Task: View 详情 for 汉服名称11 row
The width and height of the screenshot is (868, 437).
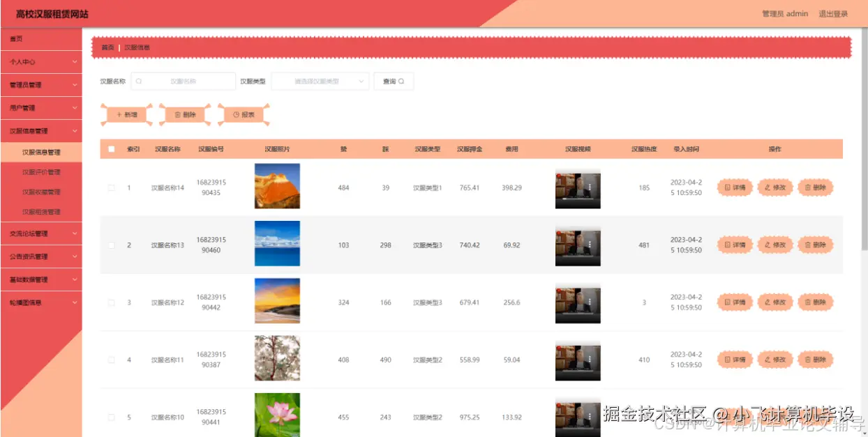Action: [735, 360]
